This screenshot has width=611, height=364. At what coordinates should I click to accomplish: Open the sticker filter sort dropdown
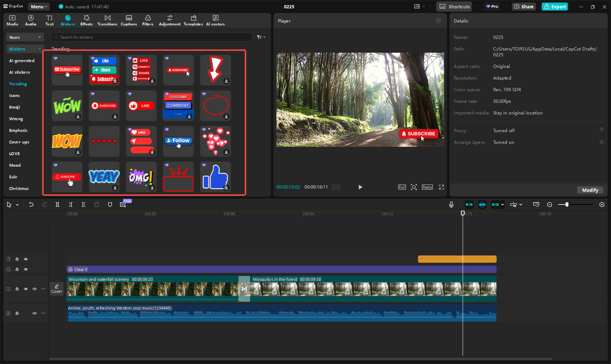click(261, 37)
